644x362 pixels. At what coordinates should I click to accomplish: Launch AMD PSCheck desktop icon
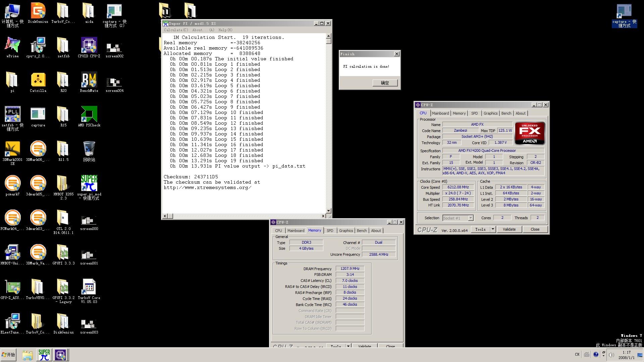point(89,117)
